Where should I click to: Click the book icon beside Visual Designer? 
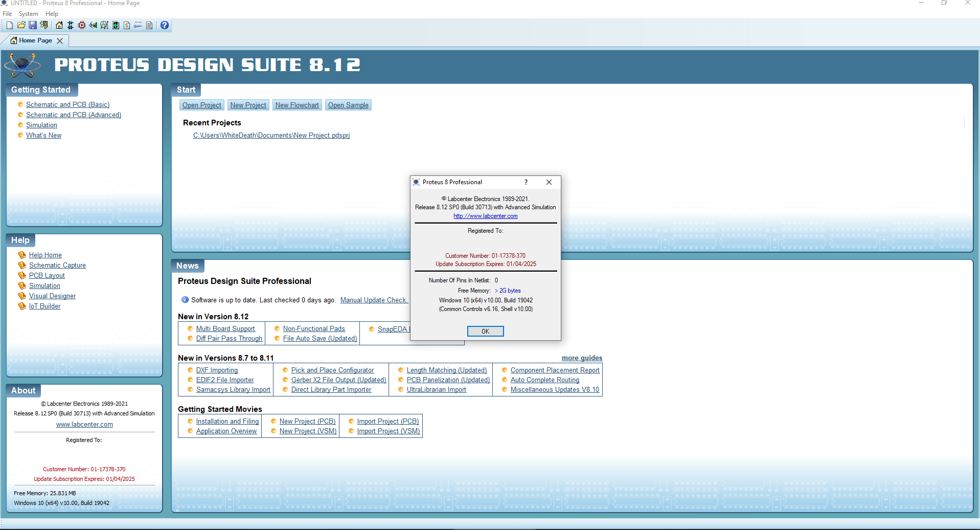coord(22,296)
